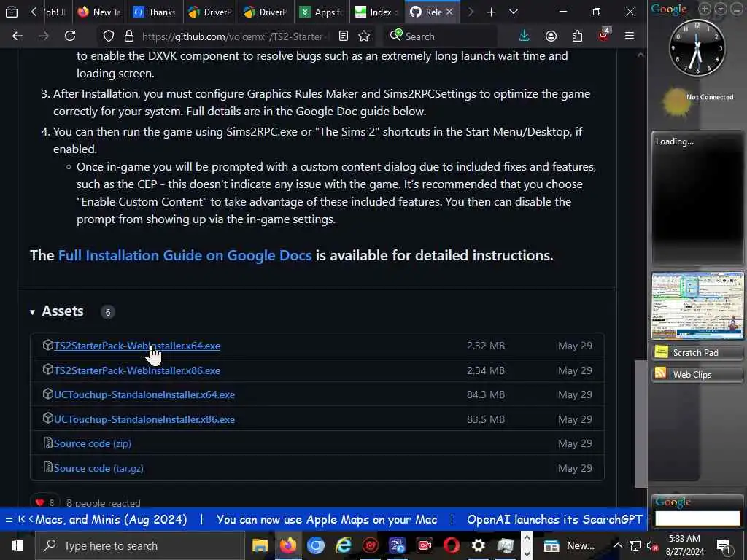Show hidden system tray icons chevron
The image size is (747, 560).
point(617,545)
